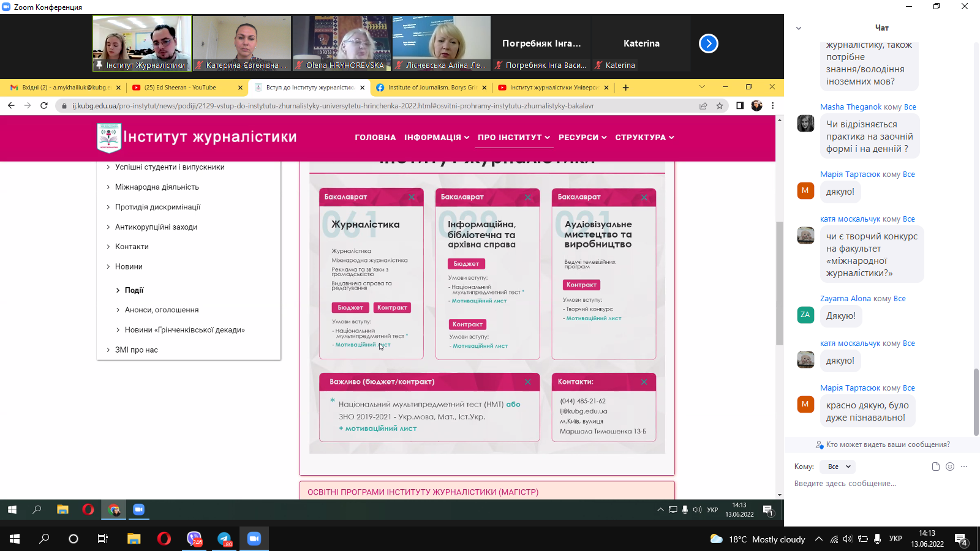Expand the ПРО ІНСТИТУТ menu
Image resolution: width=980 pixels, height=551 pixels.
(513, 138)
